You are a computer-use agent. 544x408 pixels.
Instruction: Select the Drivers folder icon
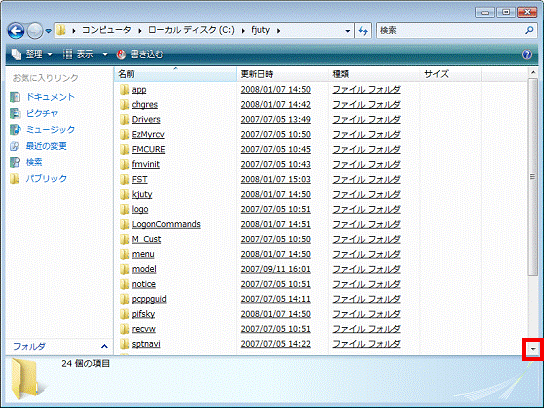point(125,120)
